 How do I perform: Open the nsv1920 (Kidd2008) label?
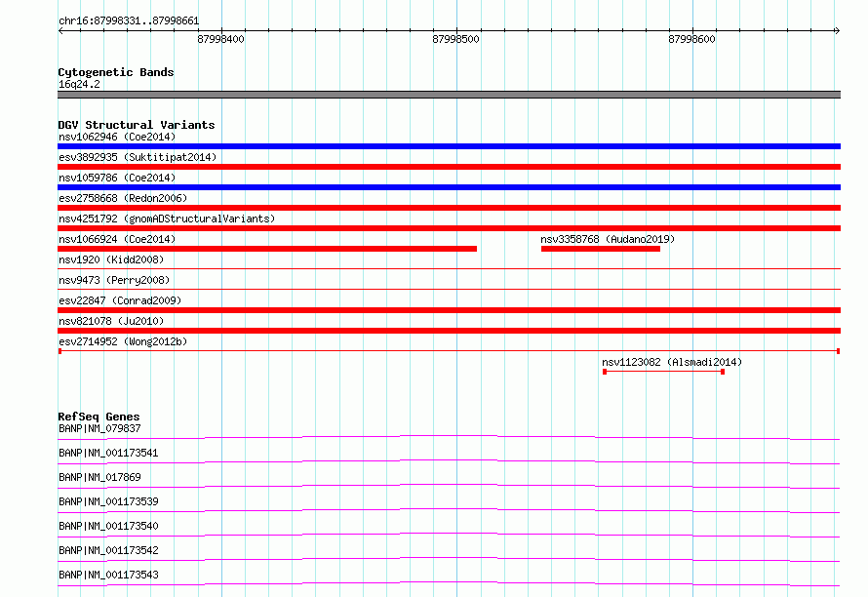tap(111, 259)
